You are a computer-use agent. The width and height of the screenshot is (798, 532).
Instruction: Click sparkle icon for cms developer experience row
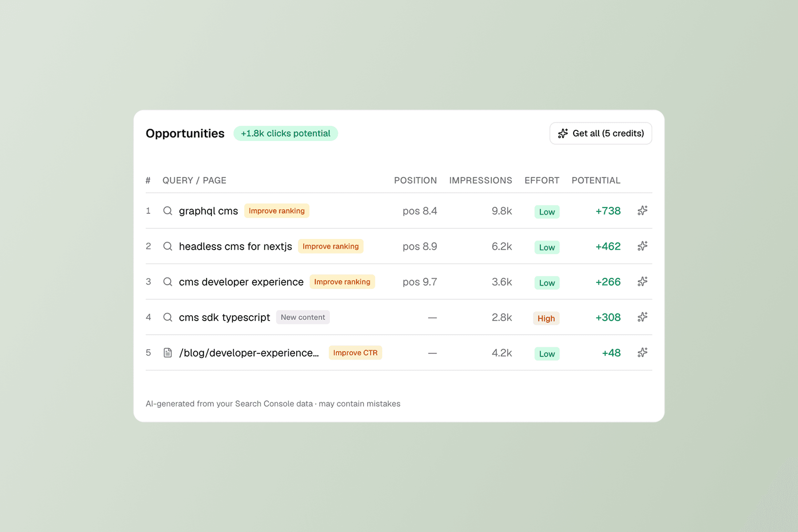pos(642,282)
